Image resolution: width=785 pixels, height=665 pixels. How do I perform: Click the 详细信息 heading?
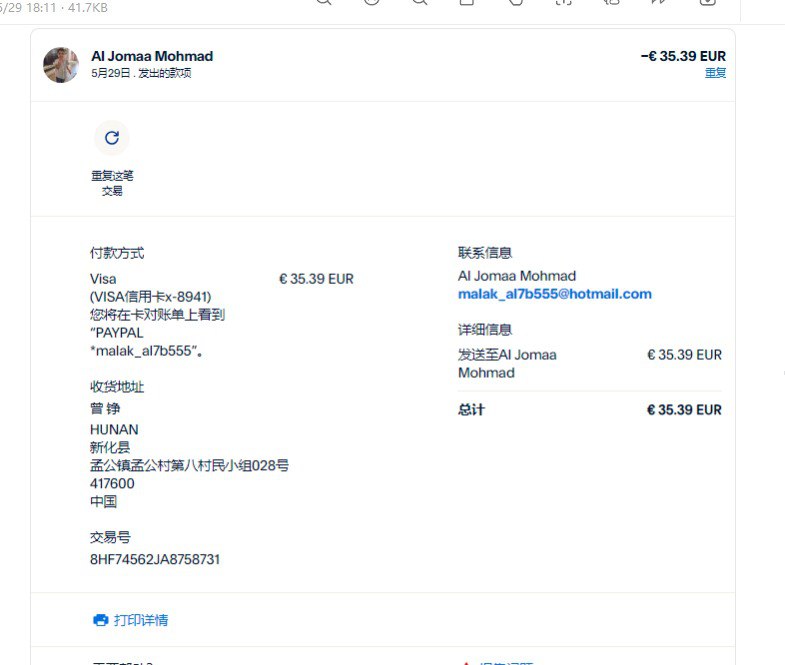pyautogui.click(x=485, y=329)
